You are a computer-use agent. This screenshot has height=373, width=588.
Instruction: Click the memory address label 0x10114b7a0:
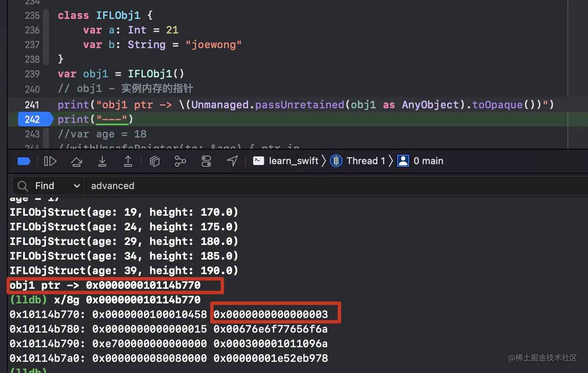click(x=48, y=358)
